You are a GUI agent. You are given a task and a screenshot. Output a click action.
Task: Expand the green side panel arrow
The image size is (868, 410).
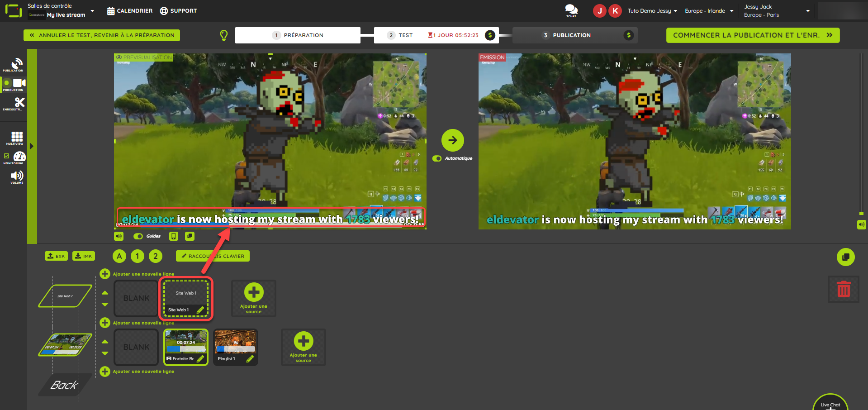click(x=32, y=146)
